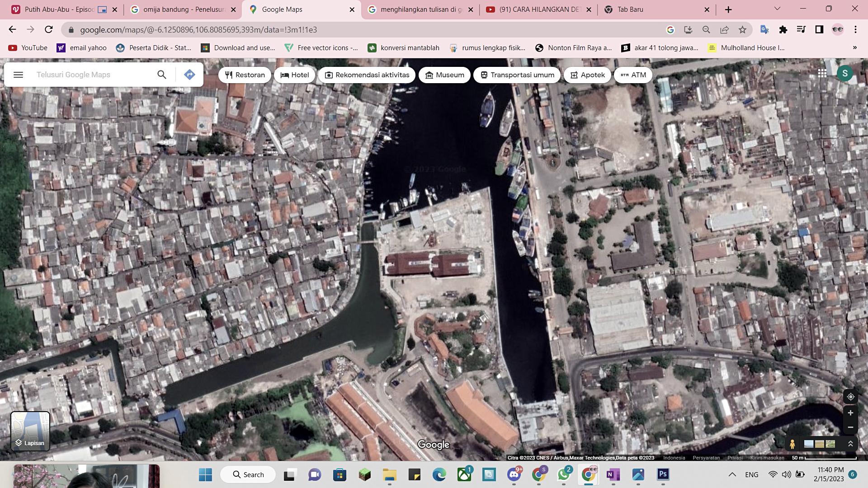Viewport: 868px width, 488px height.
Task: Show my current location on map
Action: (x=850, y=397)
